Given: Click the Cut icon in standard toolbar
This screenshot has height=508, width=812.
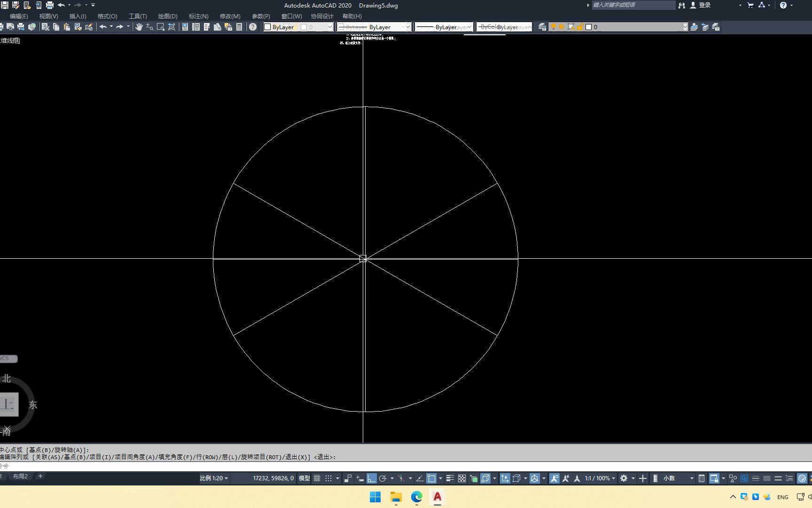Looking at the screenshot, I should pos(46,27).
